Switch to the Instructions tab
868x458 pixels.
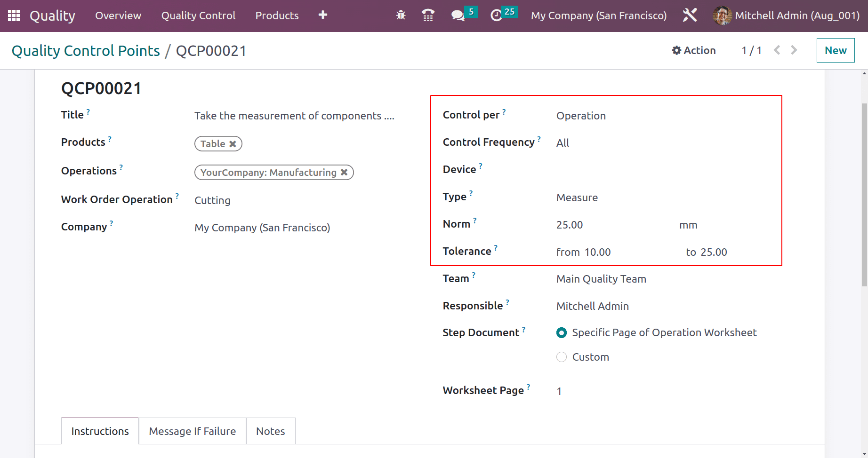click(x=100, y=431)
